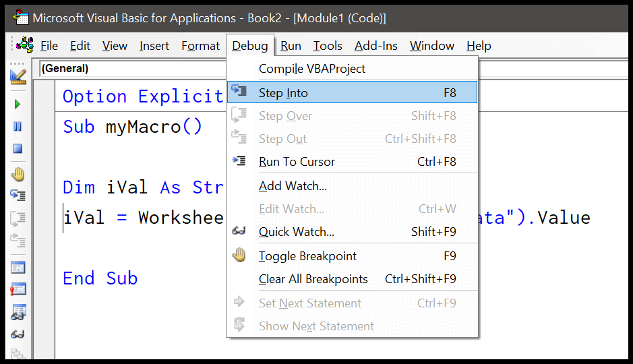The image size is (633, 364).
Task: Click the Break pause icon in toolbar
Action: 18,127
